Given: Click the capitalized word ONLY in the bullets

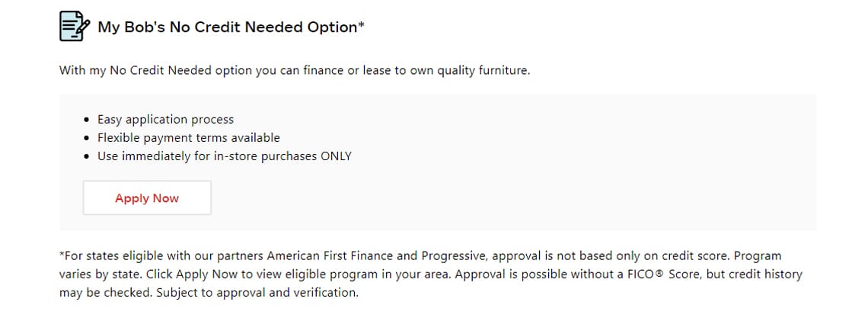Looking at the screenshot, I should (x=336, y=156).
